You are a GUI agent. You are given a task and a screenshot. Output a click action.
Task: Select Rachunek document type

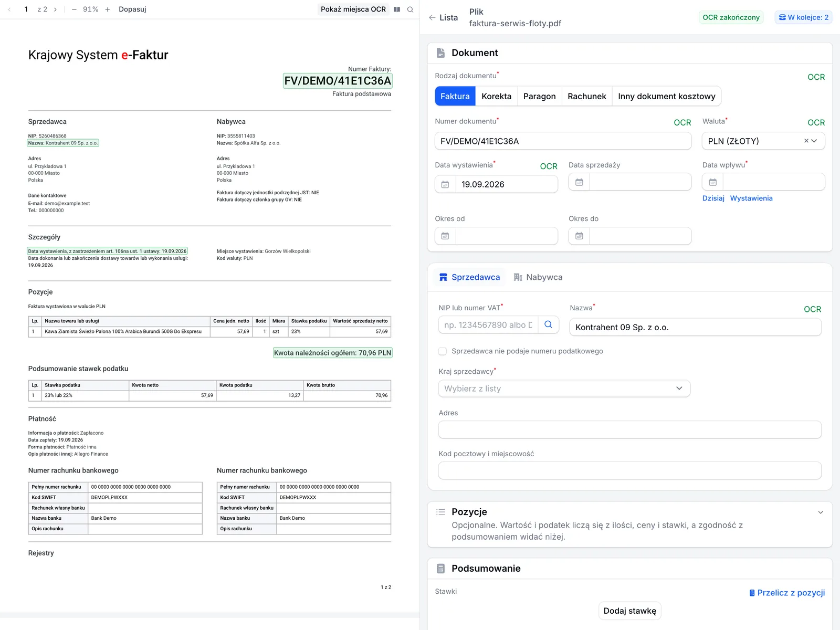click(587, 96)
